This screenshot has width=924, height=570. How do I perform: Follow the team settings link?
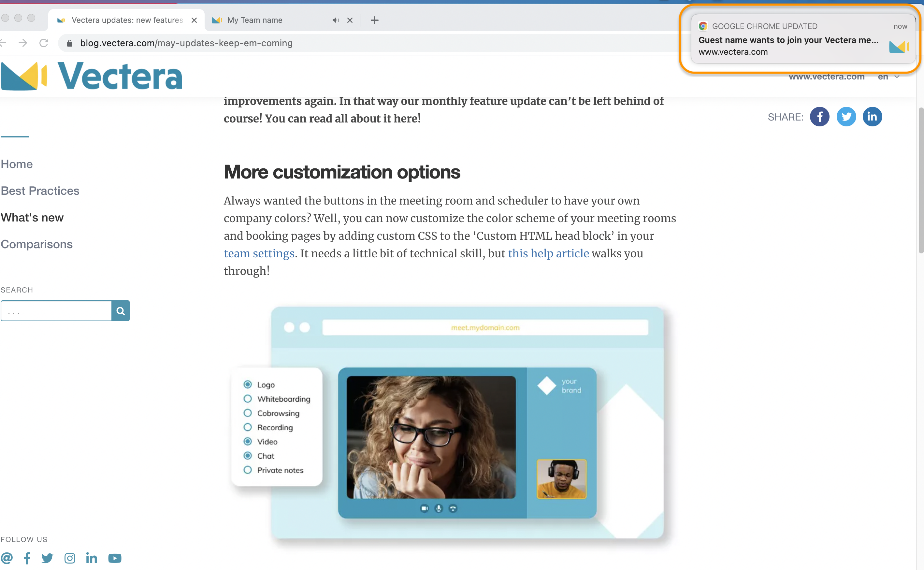[x=259, y=253]
